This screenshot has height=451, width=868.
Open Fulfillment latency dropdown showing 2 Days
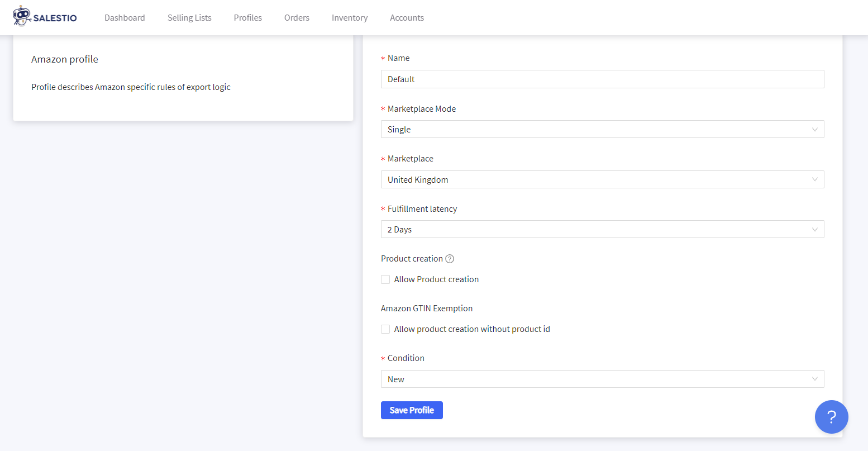(x=602, y=229)
